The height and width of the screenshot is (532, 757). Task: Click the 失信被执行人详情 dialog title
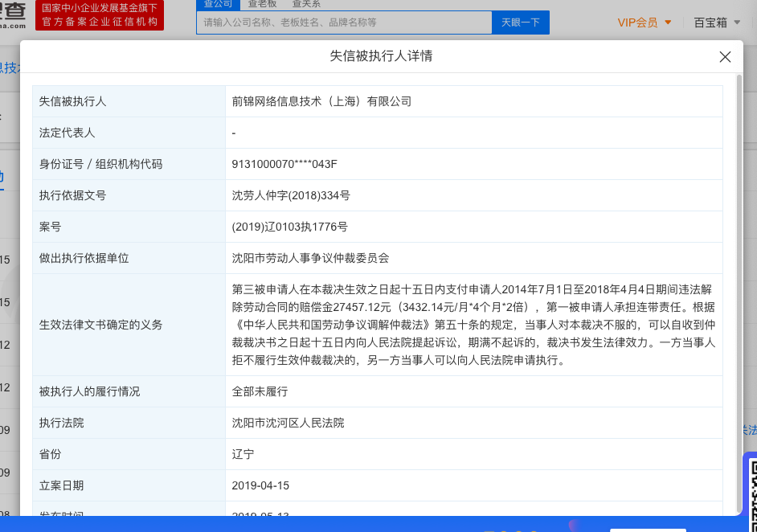381,56
